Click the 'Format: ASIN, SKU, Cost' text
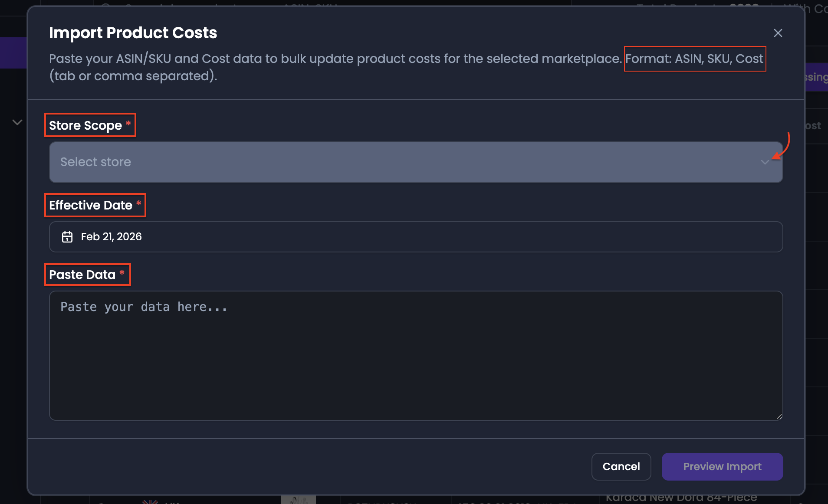828x504 pixels. coord(694,59)
